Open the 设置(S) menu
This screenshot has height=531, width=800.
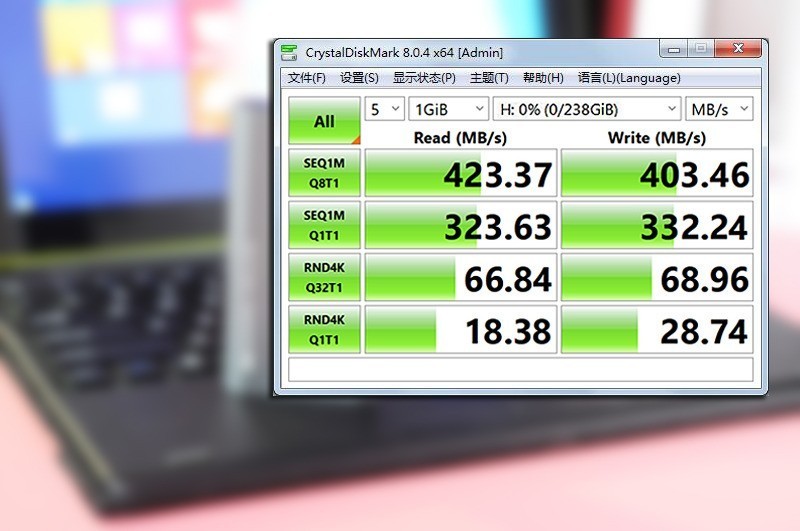359,78
